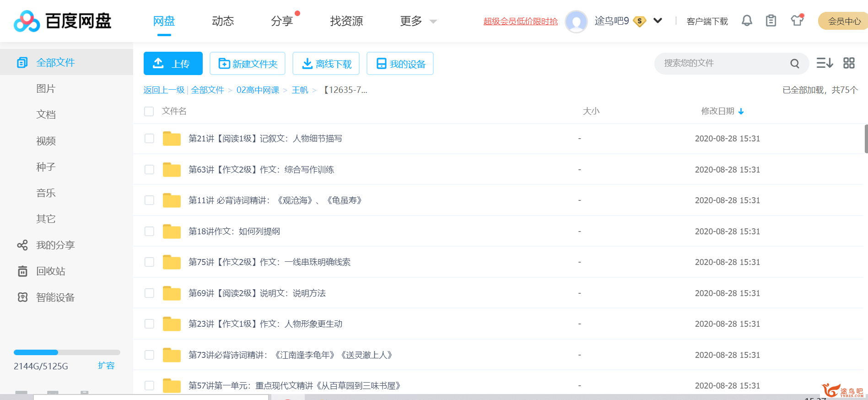868x400 pixels.
Task: Check the box for 第21讲 folder
Action: point(149,139)
